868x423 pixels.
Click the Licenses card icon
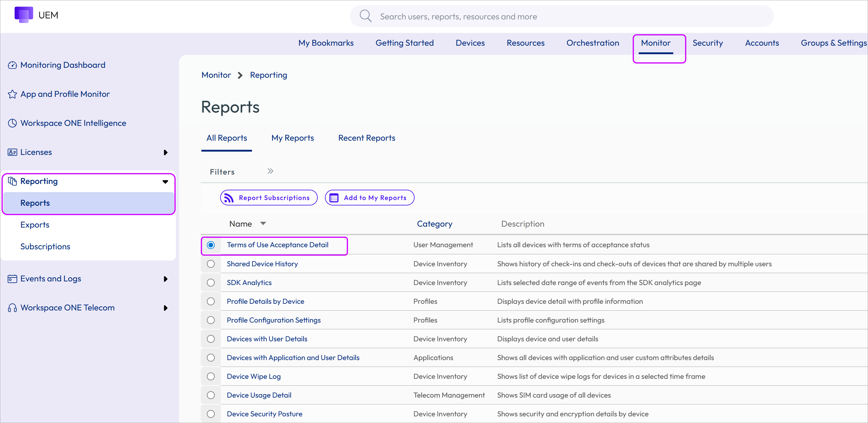[x=12, y=152]
